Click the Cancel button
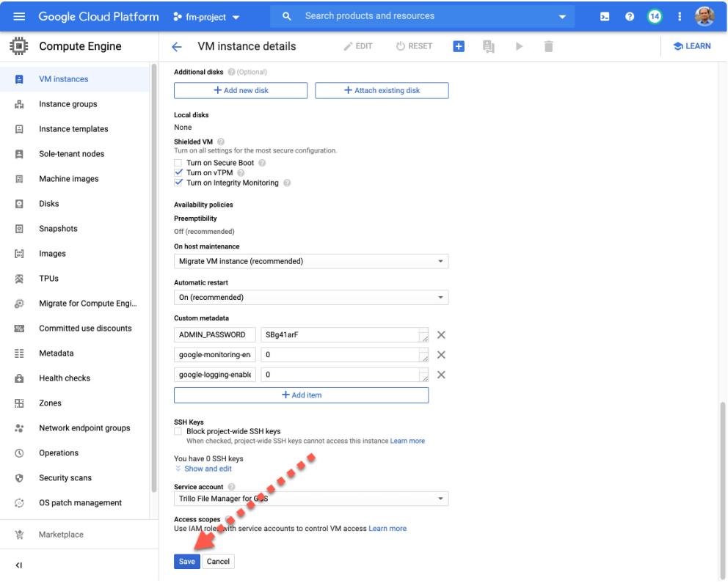The width and height of the screenshot is (728, 583). coord(218,562)
